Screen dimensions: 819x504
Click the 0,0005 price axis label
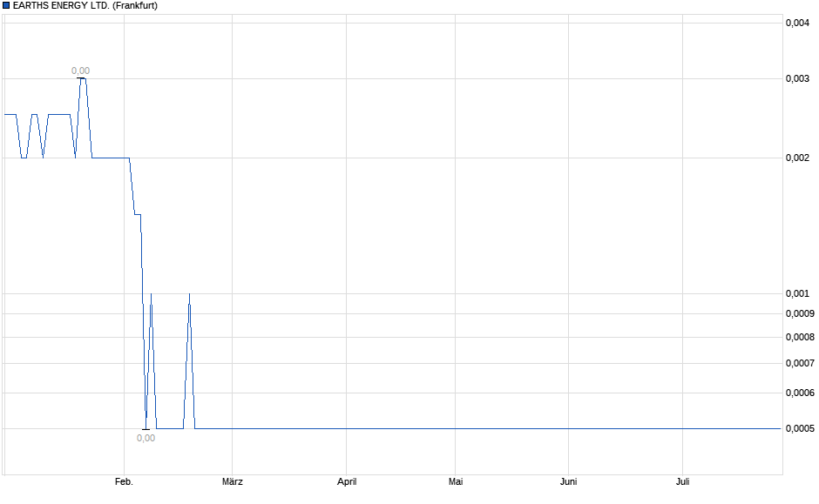pos(800,428)
